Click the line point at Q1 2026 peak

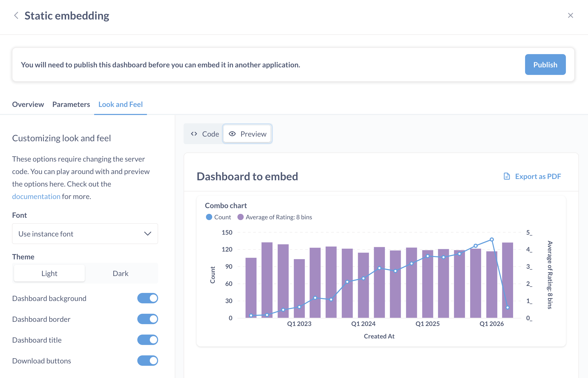[492, 240]
